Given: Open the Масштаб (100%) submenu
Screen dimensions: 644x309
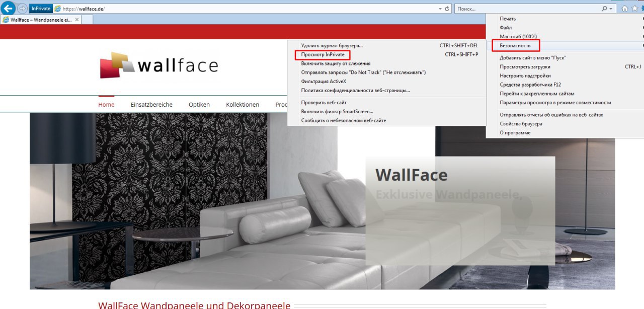Looking at the screenshot, I should click(x=565, y=37).
